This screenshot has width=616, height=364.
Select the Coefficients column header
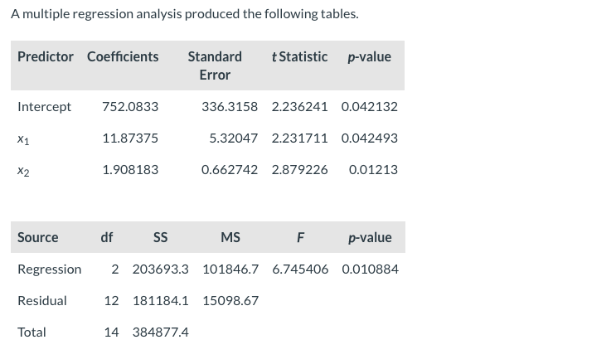pyautogui.click(x=123, y=56)
